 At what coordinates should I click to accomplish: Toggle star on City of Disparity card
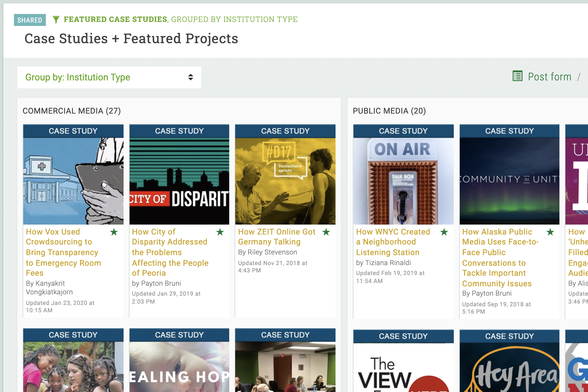220,232
